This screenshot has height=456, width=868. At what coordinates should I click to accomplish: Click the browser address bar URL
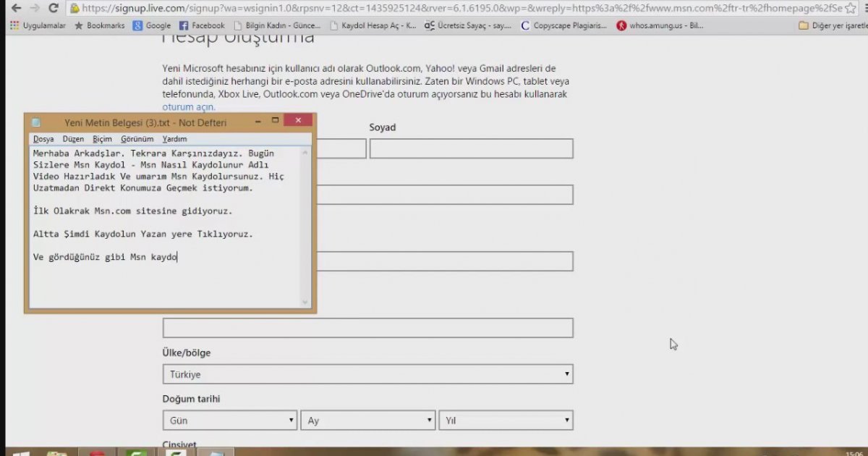point(461,8)
